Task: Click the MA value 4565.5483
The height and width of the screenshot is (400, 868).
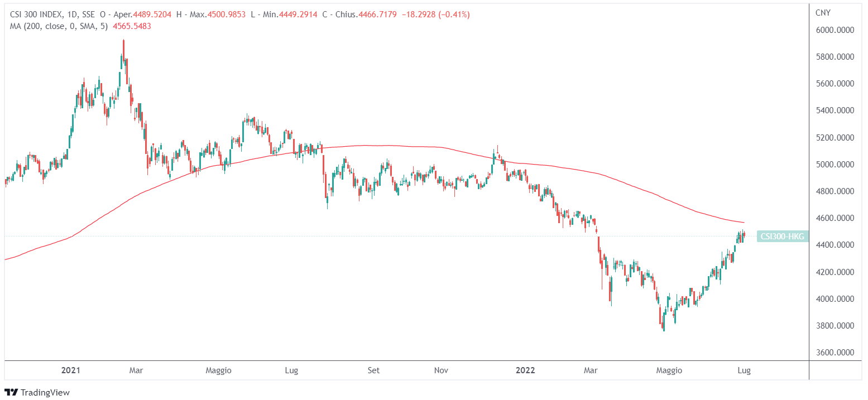Action: 132,26
